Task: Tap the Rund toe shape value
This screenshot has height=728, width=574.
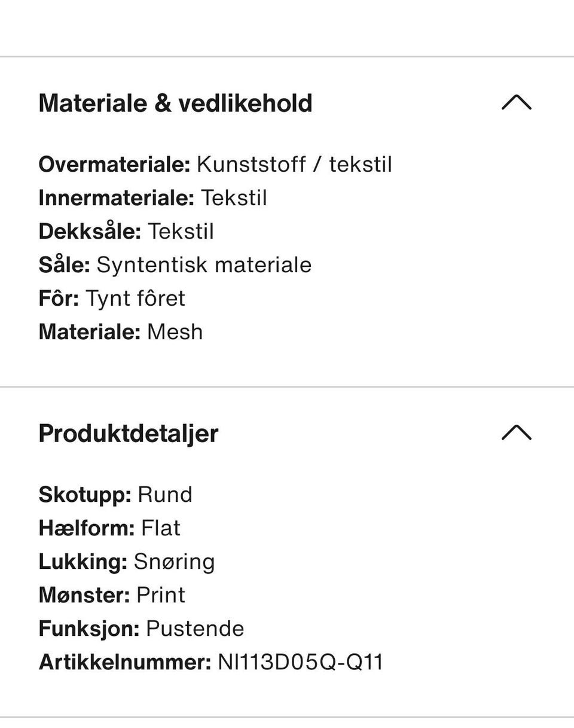Action: click(x=165, y=495)
